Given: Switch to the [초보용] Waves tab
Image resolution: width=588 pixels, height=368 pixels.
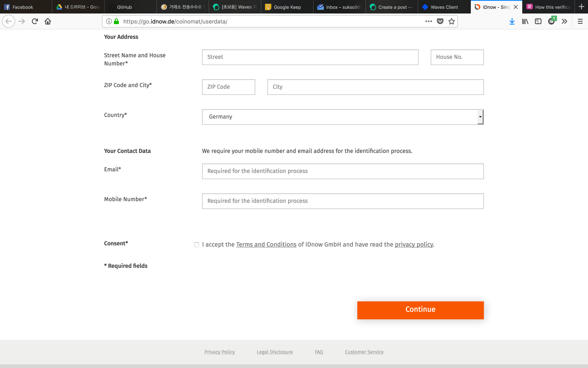Looking at the screenshot, I should point(235,7).
